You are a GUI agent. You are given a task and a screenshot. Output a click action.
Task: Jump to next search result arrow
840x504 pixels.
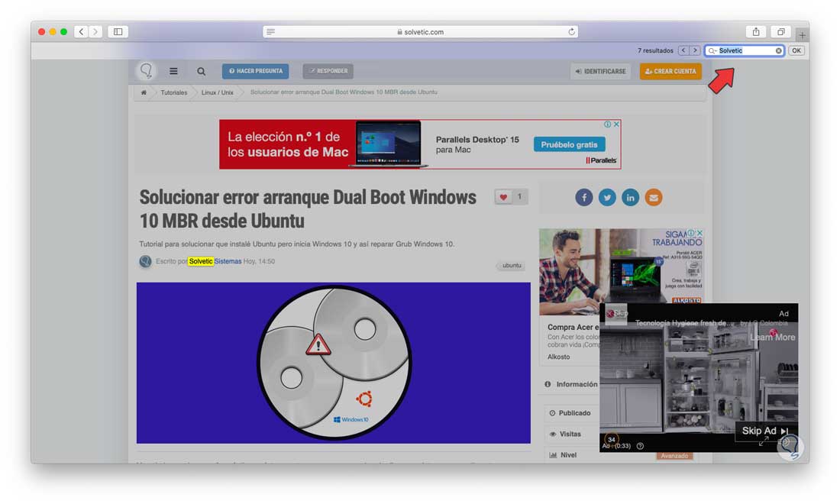point(695,50)
